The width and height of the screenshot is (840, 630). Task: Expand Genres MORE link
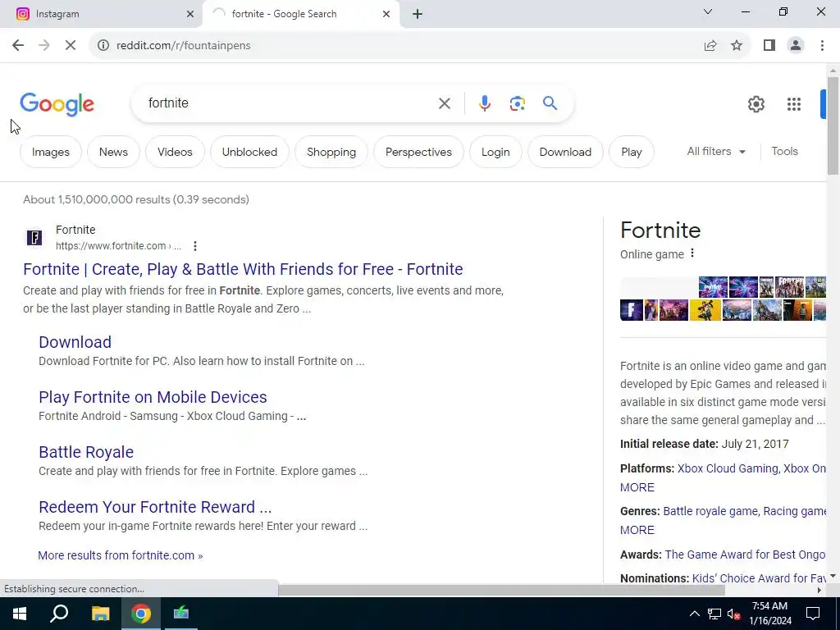[637, 530]
